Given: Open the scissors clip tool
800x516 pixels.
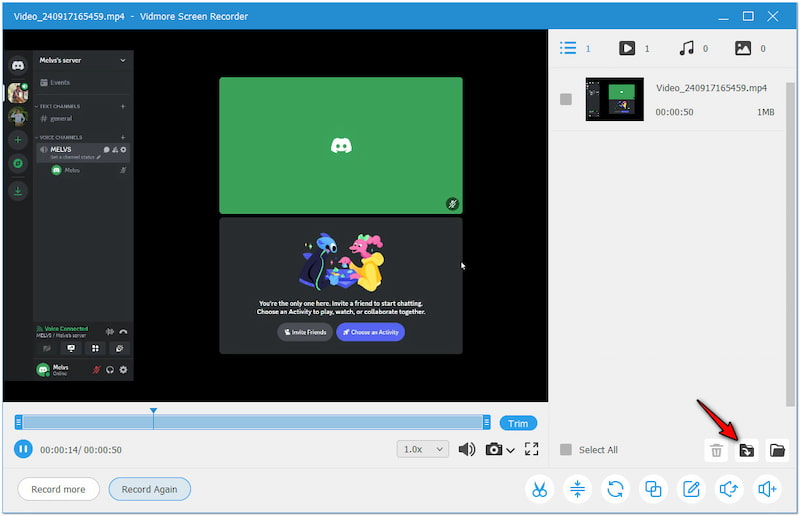Looking at the screenshot, I should (539, 489).
